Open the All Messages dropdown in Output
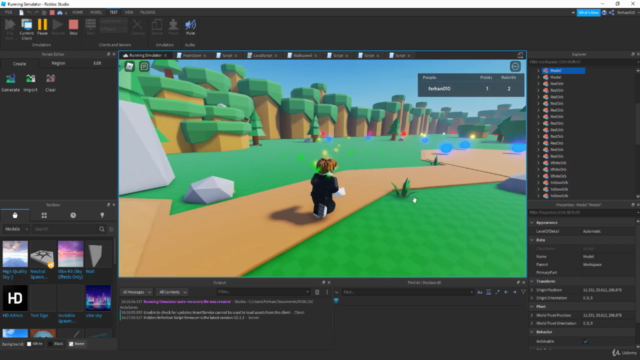640x360 pixels. (x=137, y=292)
